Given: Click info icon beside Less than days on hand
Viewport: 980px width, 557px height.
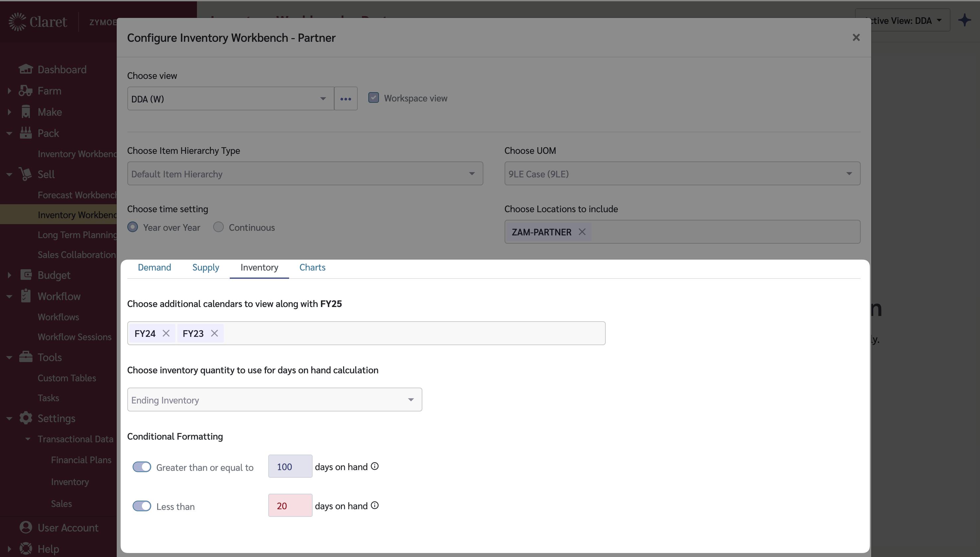Looking at the screenshot, I should point(375,505).
